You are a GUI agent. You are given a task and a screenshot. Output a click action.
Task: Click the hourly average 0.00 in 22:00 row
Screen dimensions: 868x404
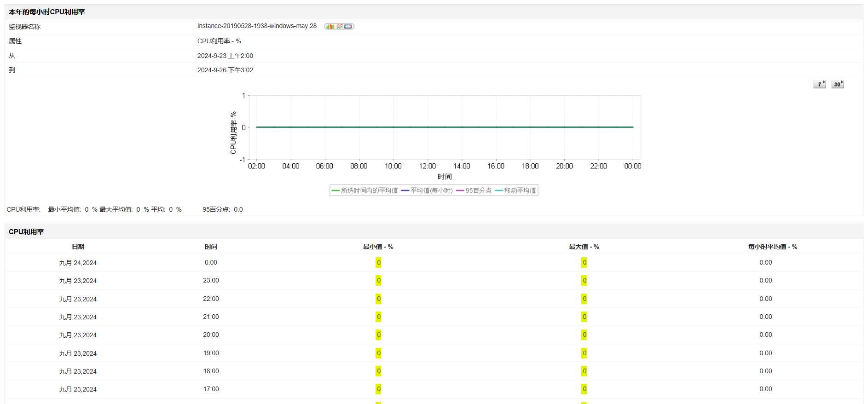(x=766, y=299)
